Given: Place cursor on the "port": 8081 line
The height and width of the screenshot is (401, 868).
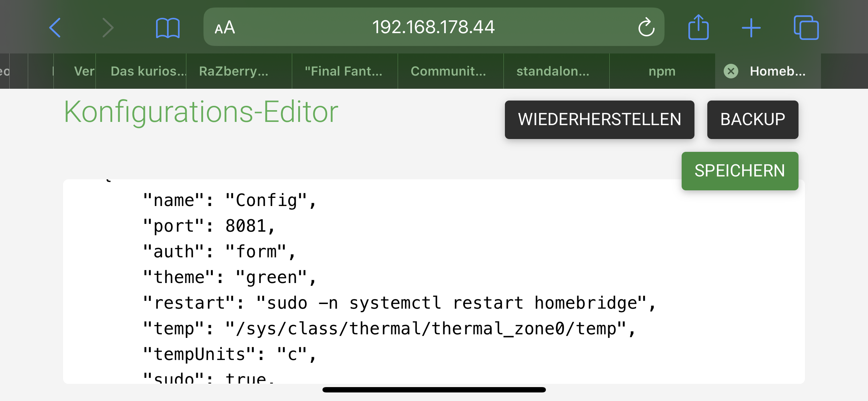Looking at the screenshot, I should click(x=209, y=226).
